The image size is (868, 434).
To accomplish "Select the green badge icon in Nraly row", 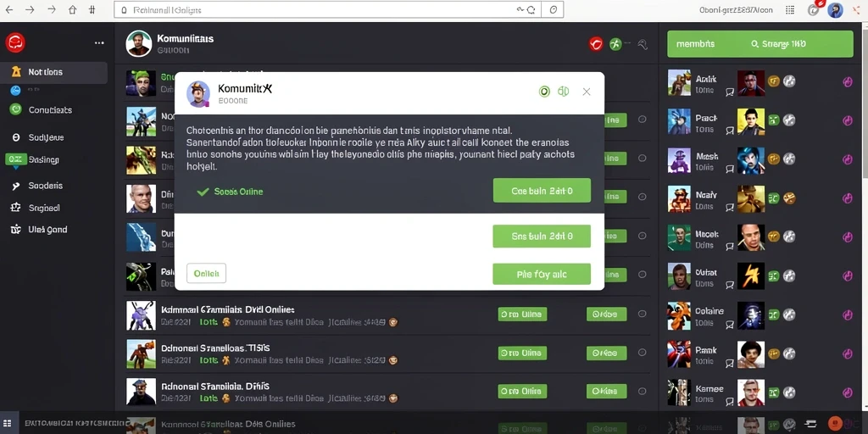I will 774,197.
